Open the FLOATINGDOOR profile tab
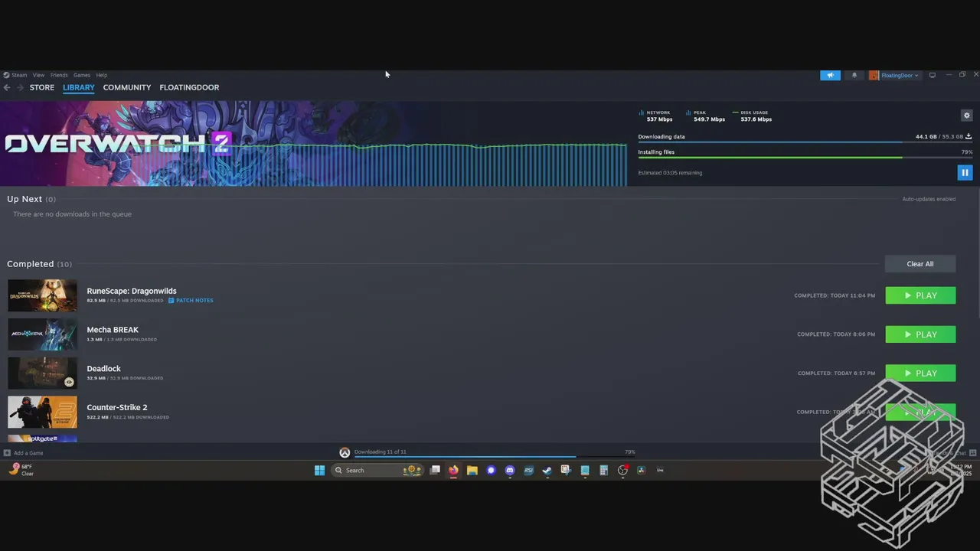 coord(189,87)
